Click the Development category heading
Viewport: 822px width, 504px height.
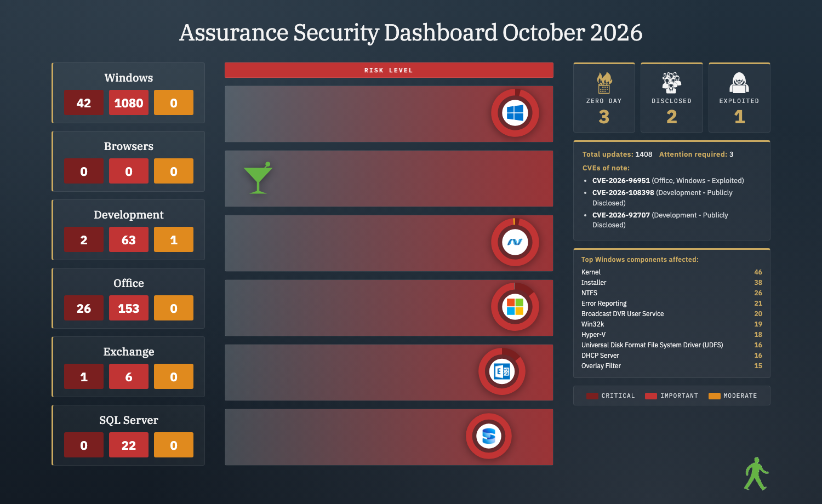(129, 215)
